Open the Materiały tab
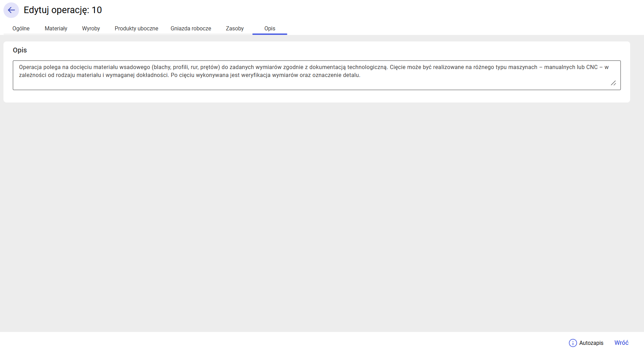 coord(56,29)
